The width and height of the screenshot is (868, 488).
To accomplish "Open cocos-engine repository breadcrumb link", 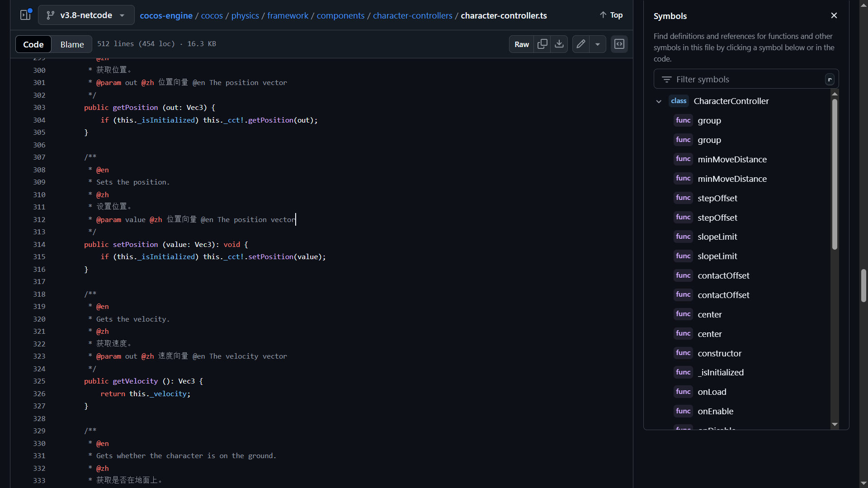I will point(166,16).
